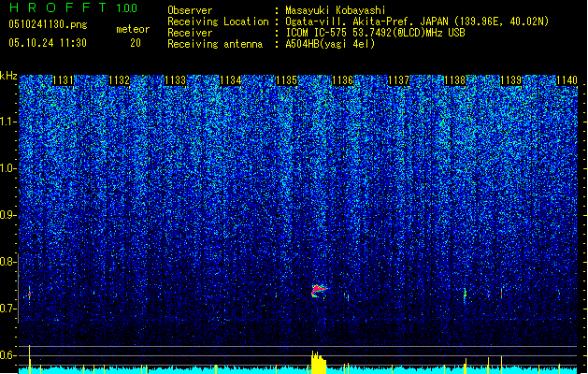Click the meteor echo near 1138

click(465, 295)
